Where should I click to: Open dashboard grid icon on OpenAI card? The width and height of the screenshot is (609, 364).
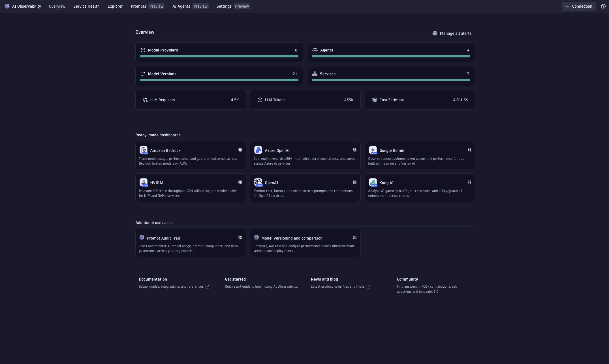[x=355, y=182]
